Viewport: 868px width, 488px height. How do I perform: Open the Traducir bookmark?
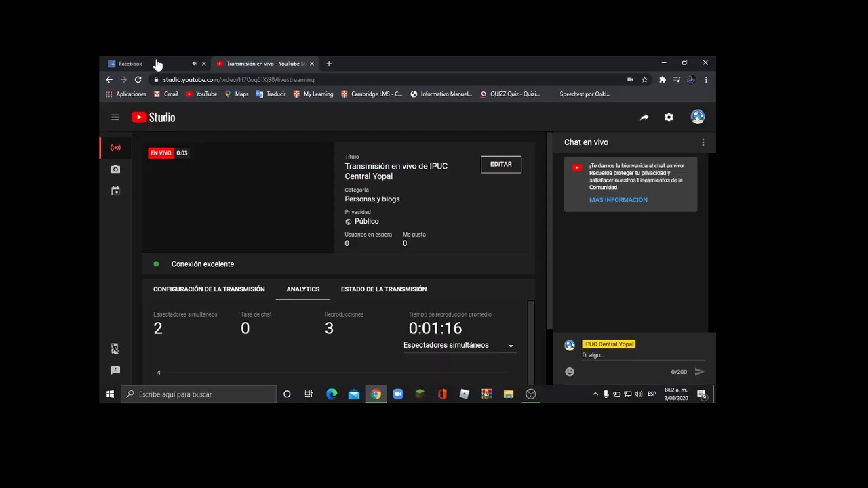[x=271, y=94]
